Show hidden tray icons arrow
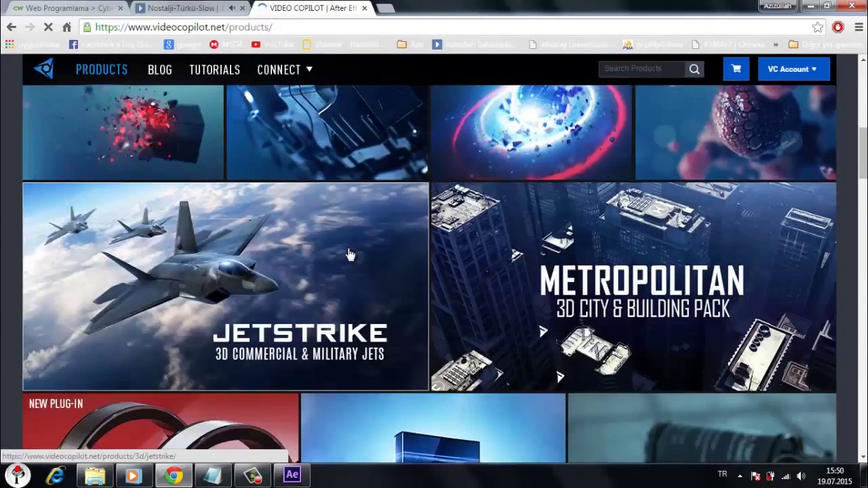Viewport: 868px width, 488px height. pyautogui.click(x=740, y=476)
